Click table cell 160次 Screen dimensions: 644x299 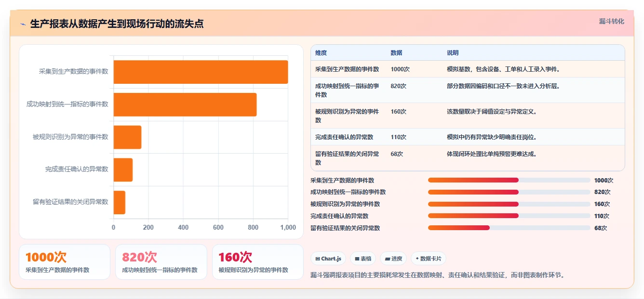pyautogui.click(x=398, y=112)
